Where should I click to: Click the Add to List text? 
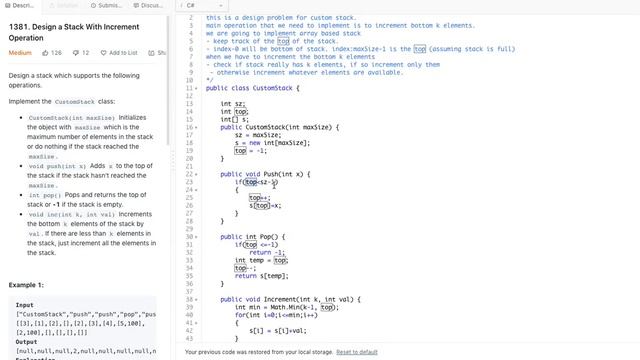123,53
